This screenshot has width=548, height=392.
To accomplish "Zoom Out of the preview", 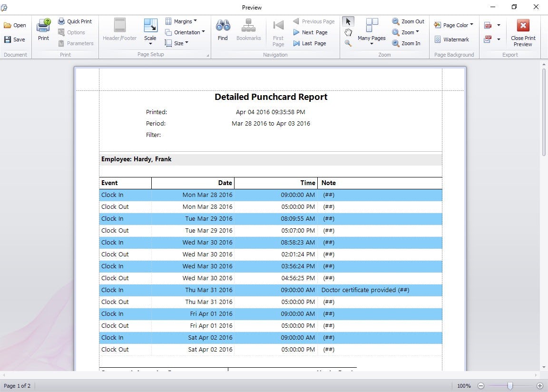I will click(409, 21).
